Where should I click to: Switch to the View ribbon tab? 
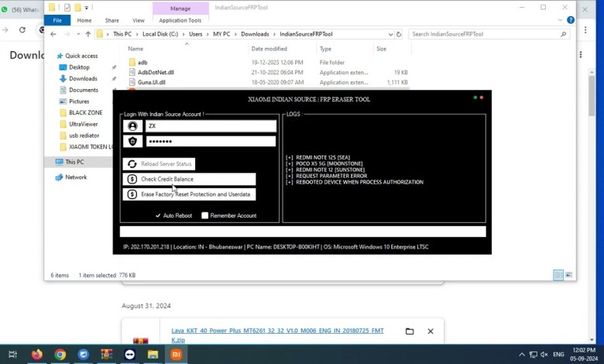pos(139,20)
